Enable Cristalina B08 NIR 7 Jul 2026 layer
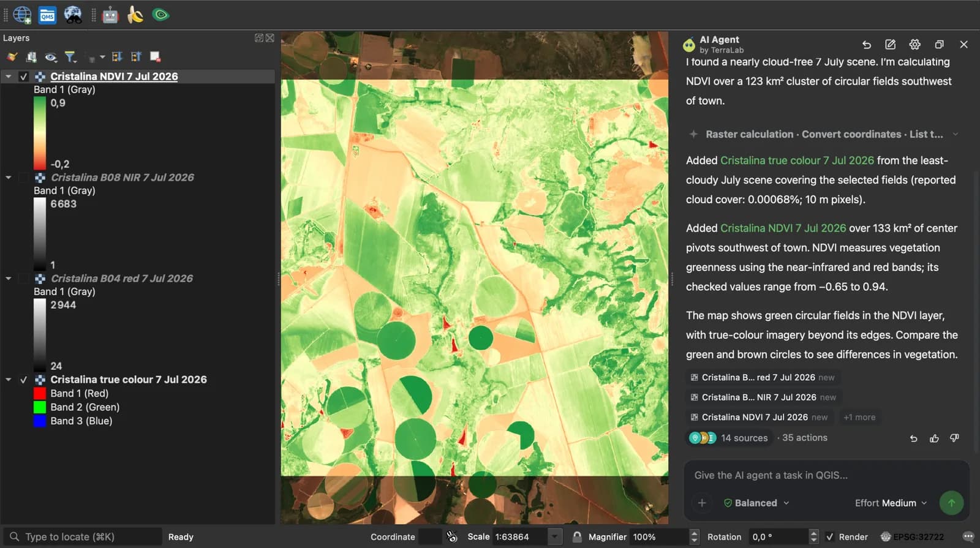This screenshot has height=548, width=980. (24, 178)
